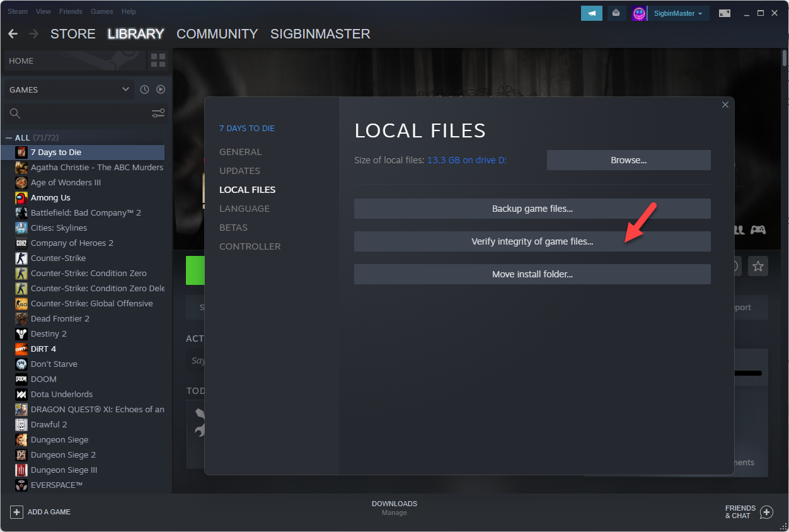
Task: Open DOWNLOADS Manage at the bottom
Action: tap(395, 508)
